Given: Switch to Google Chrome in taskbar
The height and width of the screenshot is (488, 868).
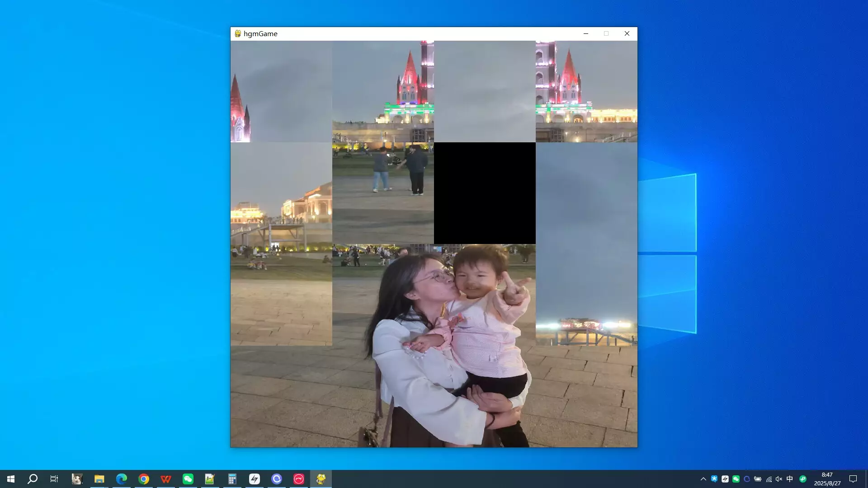Looking at the screenshot, I should [144, 479].
